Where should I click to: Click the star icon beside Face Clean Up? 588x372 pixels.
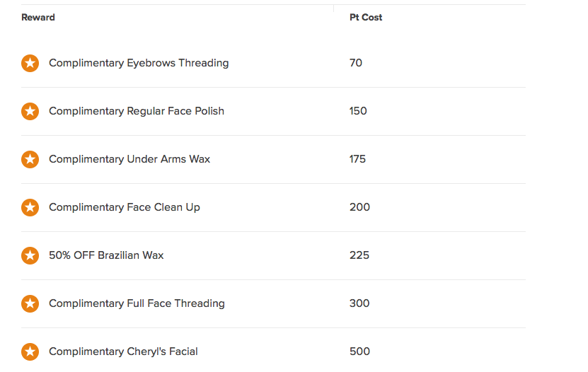30,207
